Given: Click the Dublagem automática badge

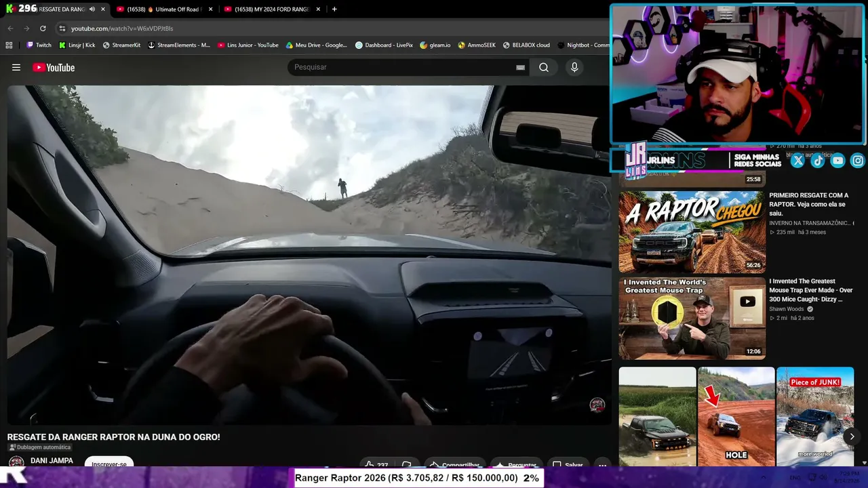Looking at the screenshot, I should tap(39, 447).
